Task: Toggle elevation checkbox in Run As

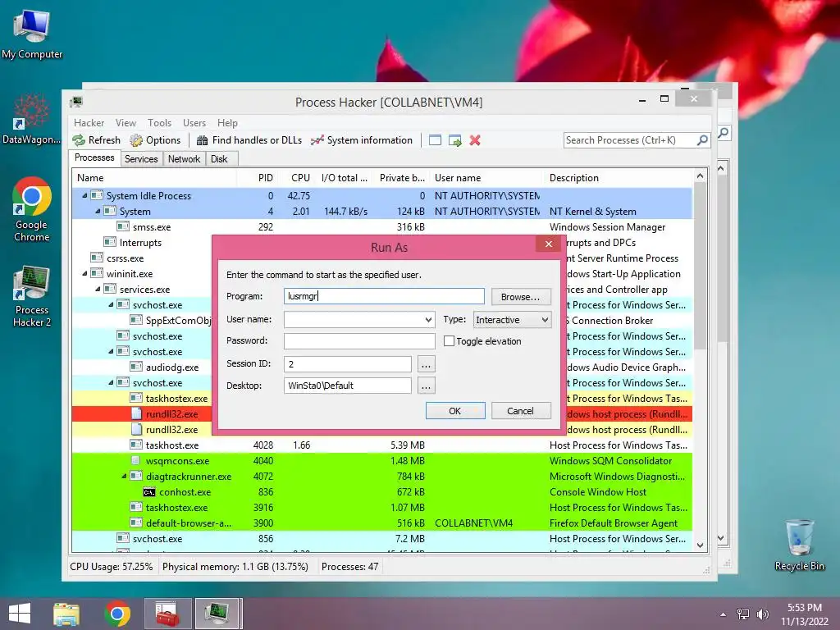Action: point(449,340)
